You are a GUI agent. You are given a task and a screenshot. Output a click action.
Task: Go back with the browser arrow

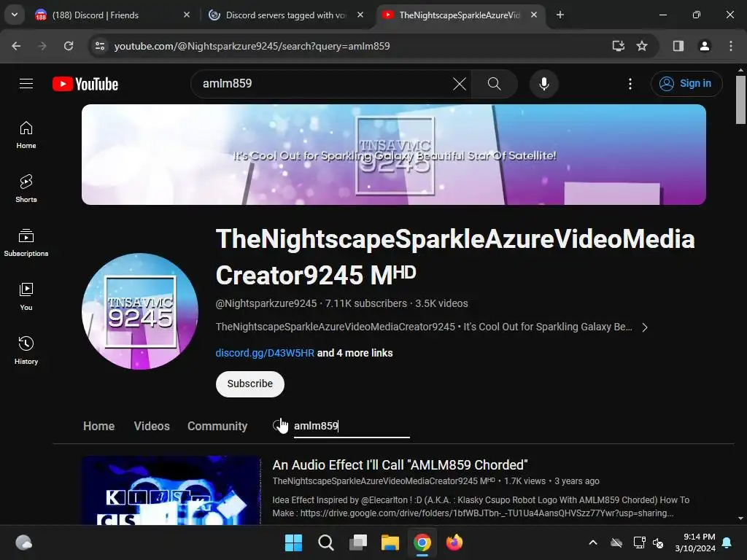(x=16, y=46)
